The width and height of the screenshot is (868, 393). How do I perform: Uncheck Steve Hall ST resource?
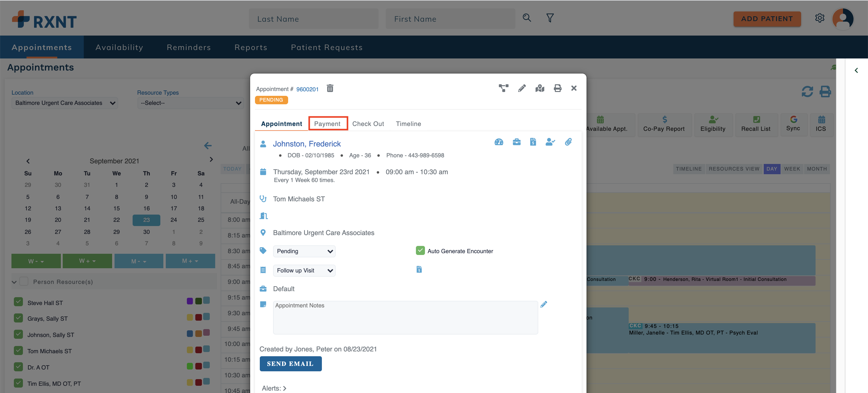coord(18,302)
